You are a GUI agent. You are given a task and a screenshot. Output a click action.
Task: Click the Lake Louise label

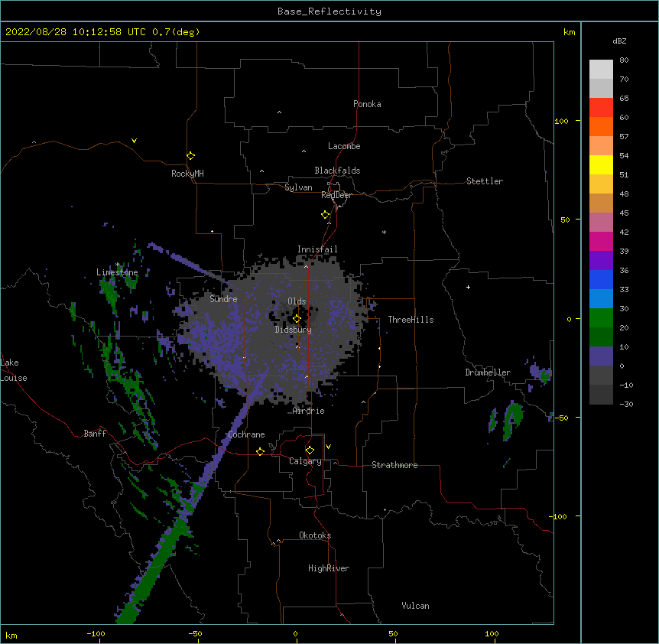click(x=14, y=370)
